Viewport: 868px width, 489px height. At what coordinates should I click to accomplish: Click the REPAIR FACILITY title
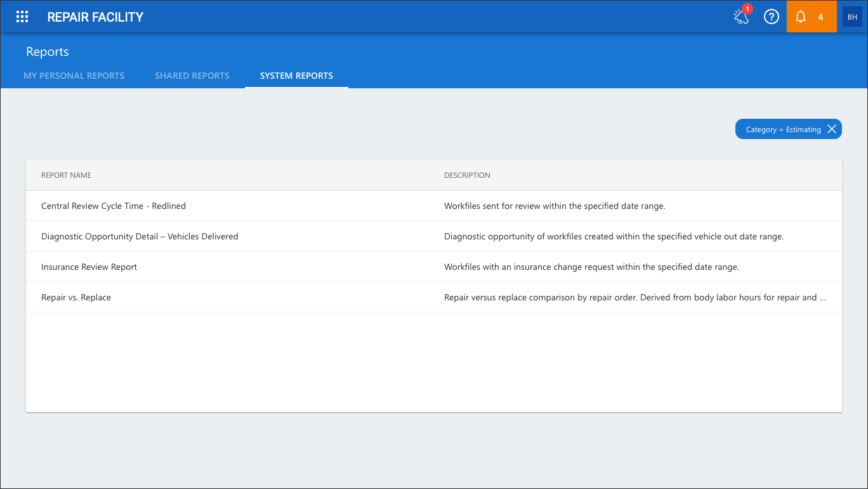click(x=95, y=17)
